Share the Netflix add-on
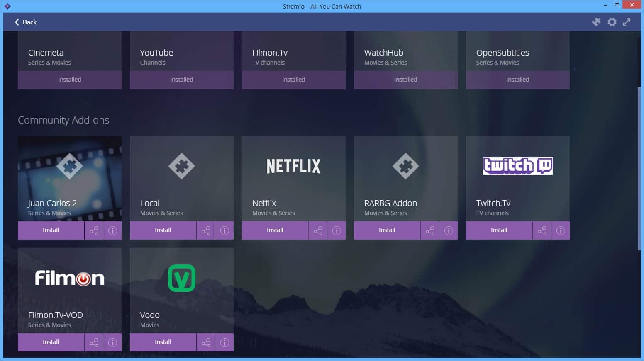 [x=318, y=230]
